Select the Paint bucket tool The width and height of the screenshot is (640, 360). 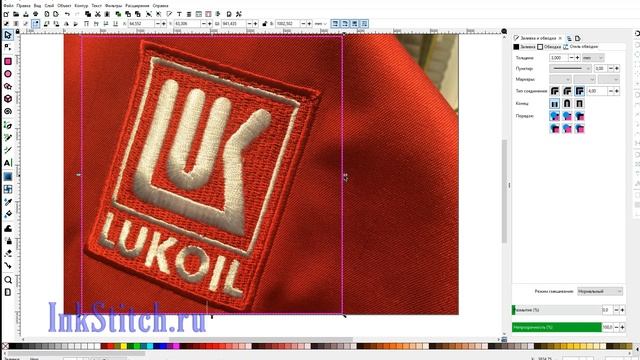8,214
